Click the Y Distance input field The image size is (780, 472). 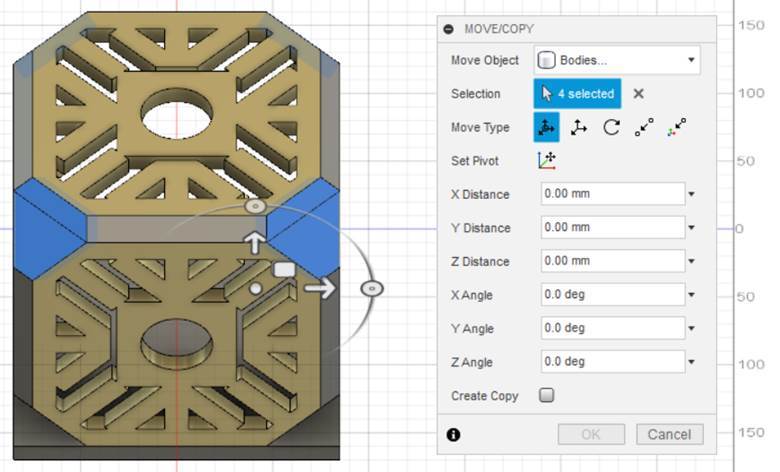tap(613, 227)
